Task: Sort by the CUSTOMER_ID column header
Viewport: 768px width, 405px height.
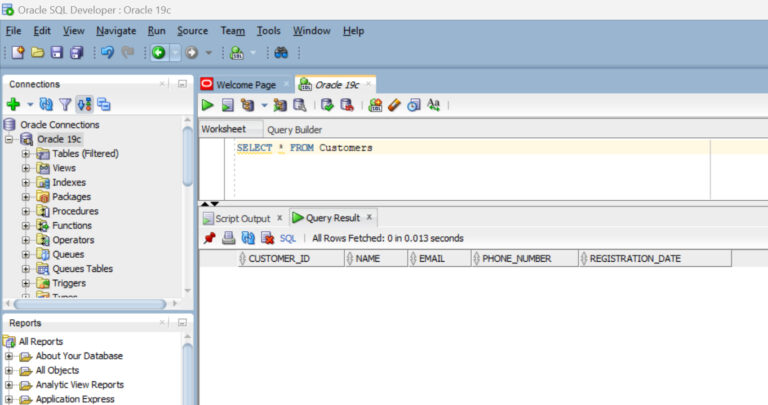Action: tap(291, 259)
